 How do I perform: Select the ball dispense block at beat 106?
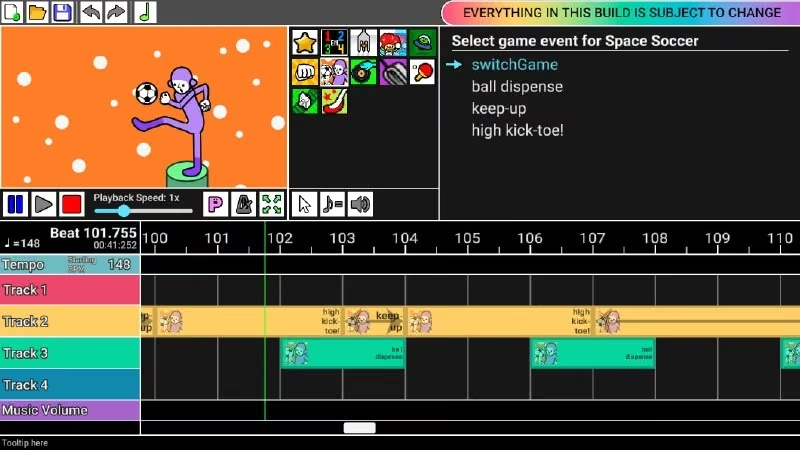[x=593, y=353]
